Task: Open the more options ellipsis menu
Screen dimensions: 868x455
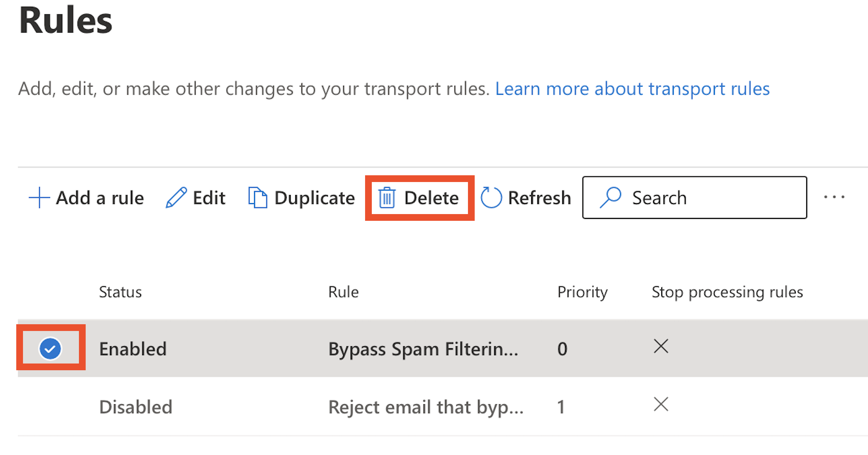Action: [834, 197]
